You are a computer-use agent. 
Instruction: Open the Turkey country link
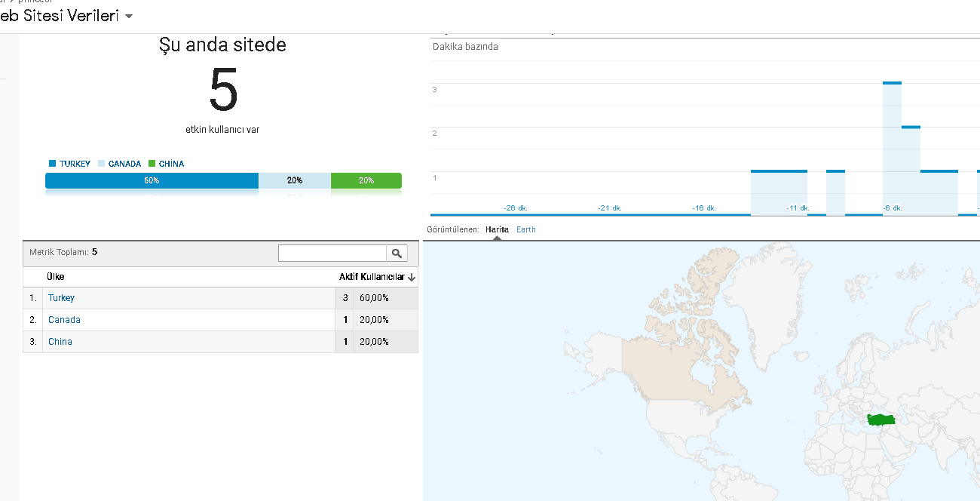coord(61,298)
